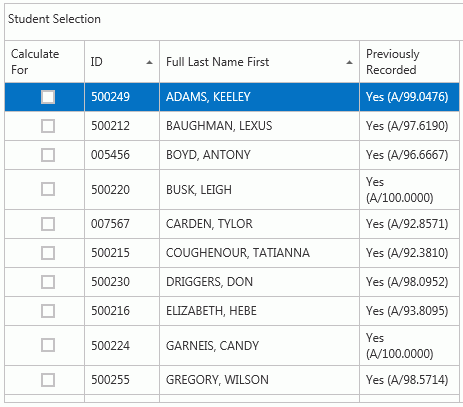Toggle checkbox for ELIZABETH, HEBE
Viewport: 463px width, 407px height.
point(48,311)
